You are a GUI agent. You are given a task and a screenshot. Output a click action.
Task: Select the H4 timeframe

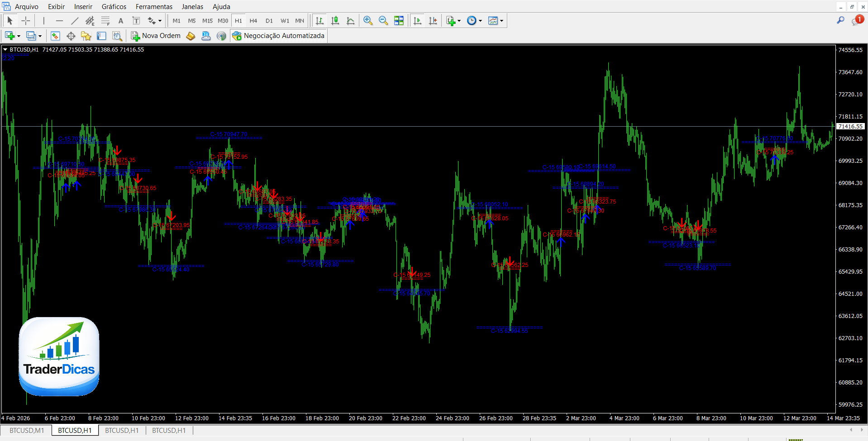pyautogui.click(x=253, y=21)
